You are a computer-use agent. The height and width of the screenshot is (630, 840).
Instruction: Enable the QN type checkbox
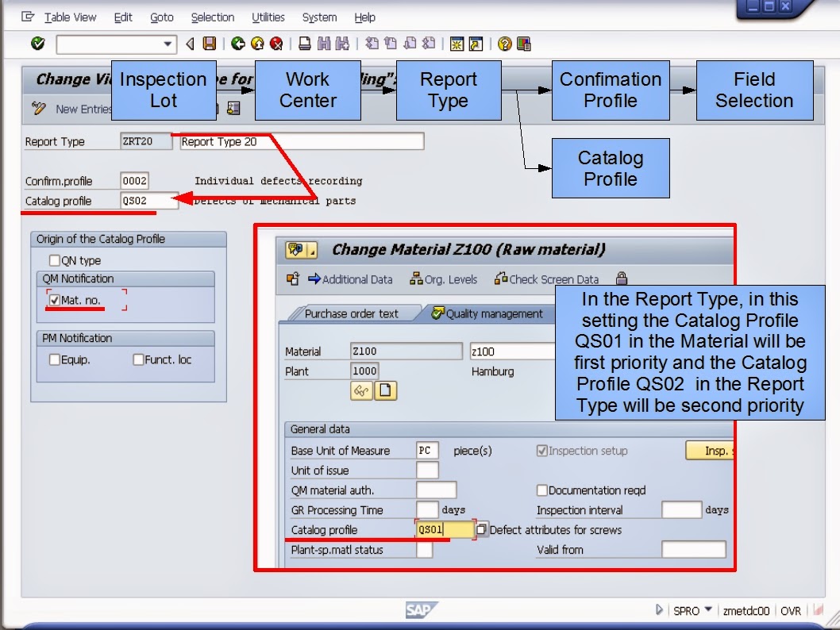coord(54,259)
